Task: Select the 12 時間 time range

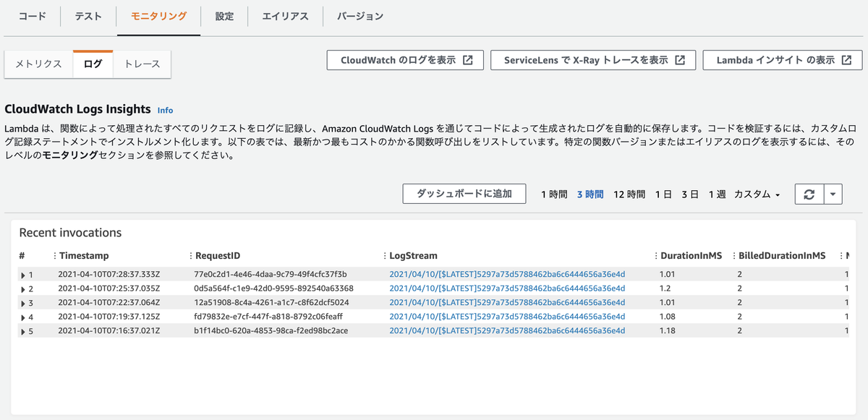Action: point(629,194)
